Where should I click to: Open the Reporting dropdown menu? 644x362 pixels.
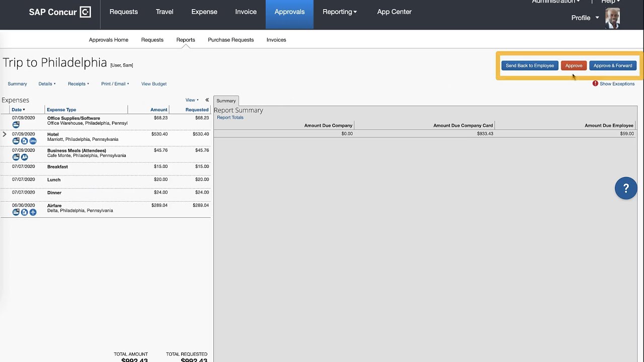pos(340,12)
